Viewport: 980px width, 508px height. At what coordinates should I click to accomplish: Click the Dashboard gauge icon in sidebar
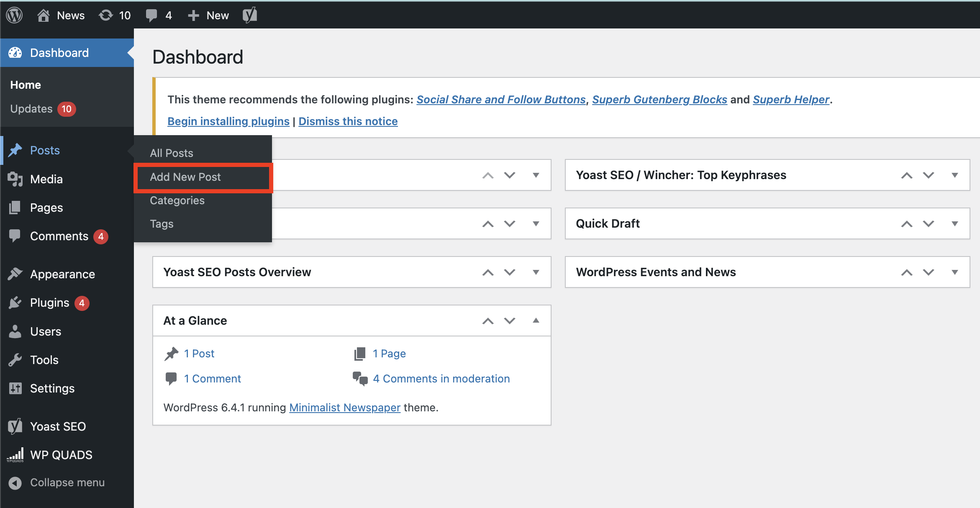pos(15,53)
